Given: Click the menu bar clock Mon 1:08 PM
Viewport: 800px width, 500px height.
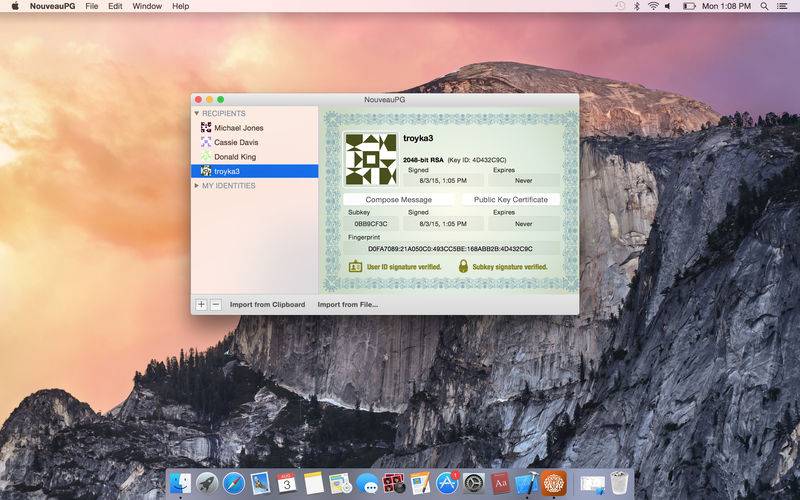Looking at the screenshot, I should click(727, 6).
